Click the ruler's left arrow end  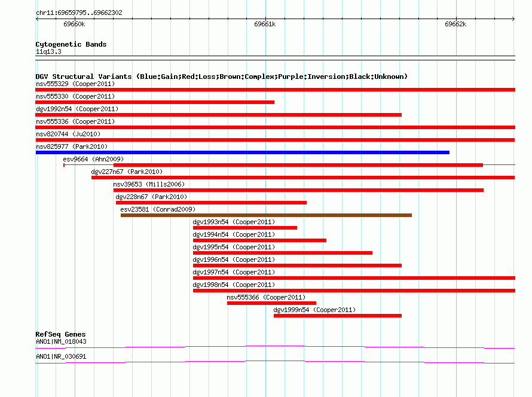pyautogui.click(x=37, y=19)
